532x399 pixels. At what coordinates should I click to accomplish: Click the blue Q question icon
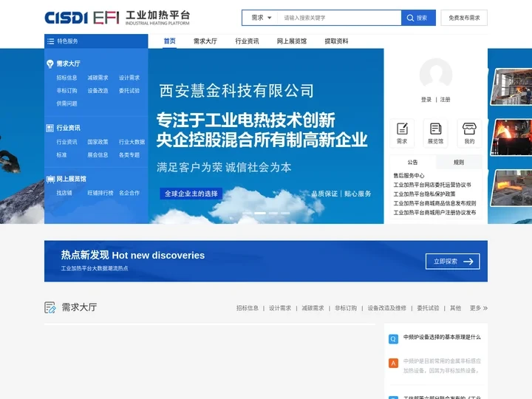[x=393, y=338]
